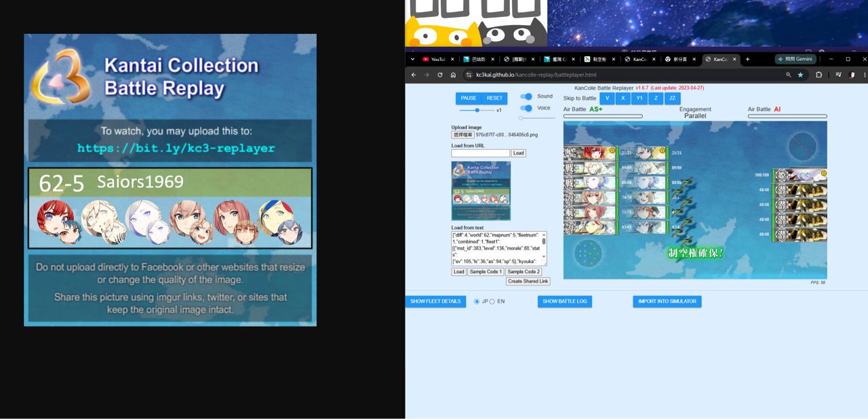Viewport: 868px width, 419px height.
Task: Close the active KanColle replayer tab
Action: click(735, 59)
